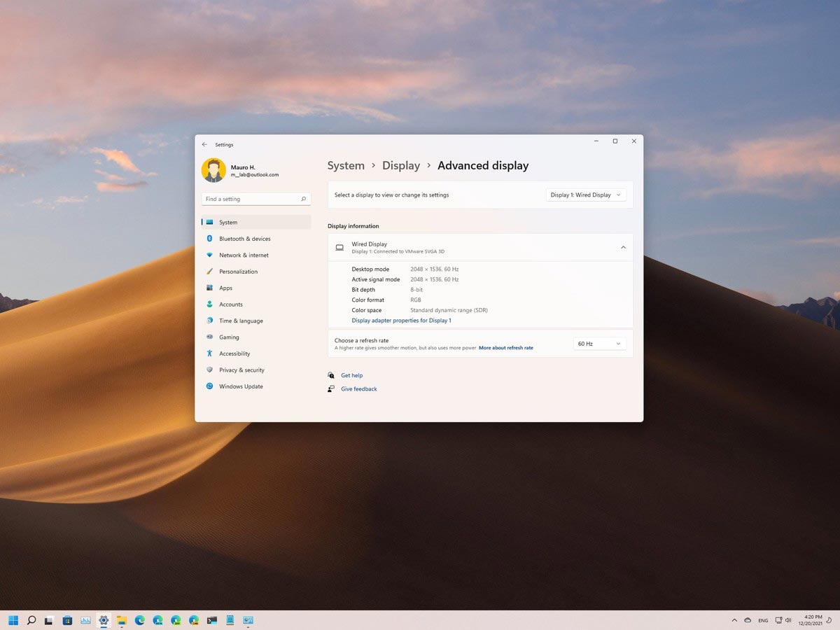Follow the More about refresh rate link
Viewport: 840px width, 630px height.
tap(506, 348)
